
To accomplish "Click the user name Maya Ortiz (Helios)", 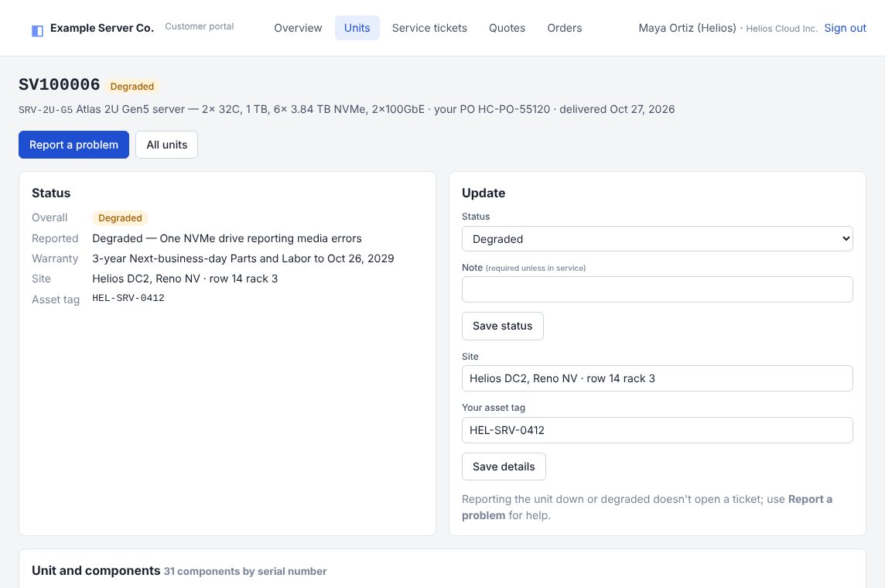I will coord(688,28).
